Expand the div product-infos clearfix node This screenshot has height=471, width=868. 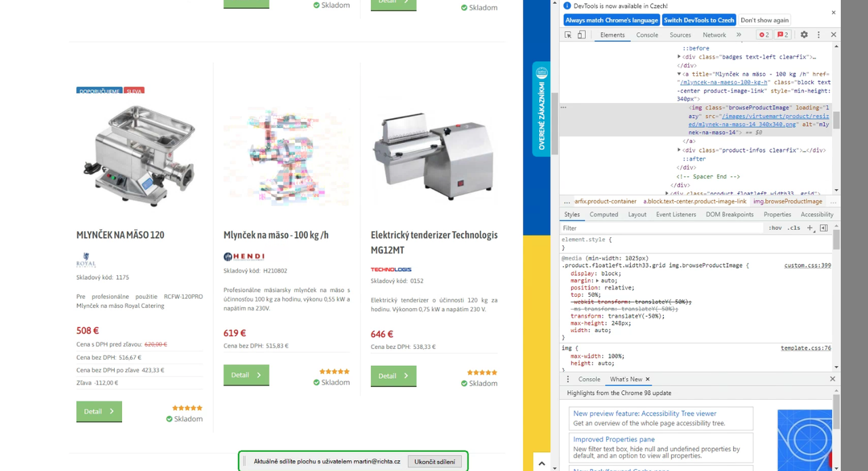coord(679,150)
